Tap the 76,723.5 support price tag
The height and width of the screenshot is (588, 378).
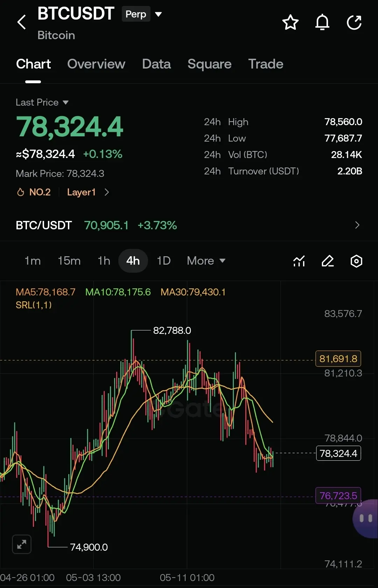tap(338, 496)
